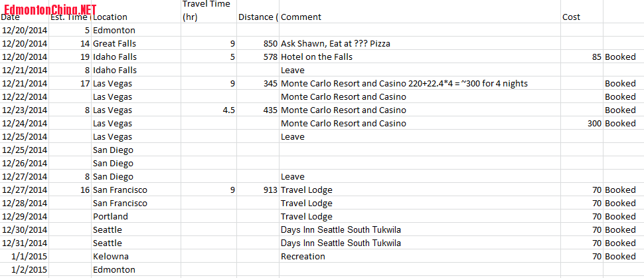Select the "Cost" column header cell
Image resolution: width=644 pixels, height=278 pixels.
tap(571, 17)
